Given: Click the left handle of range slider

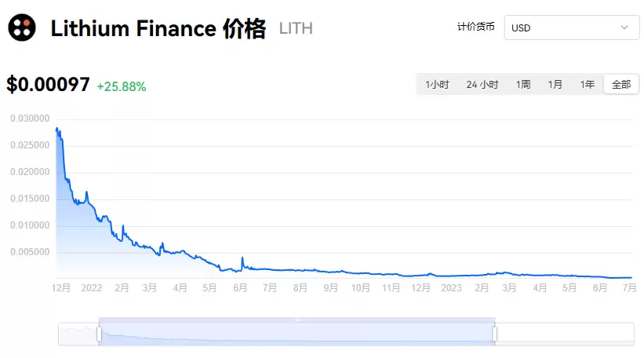Looking at the screenshot, I should (x=100, y=334).
